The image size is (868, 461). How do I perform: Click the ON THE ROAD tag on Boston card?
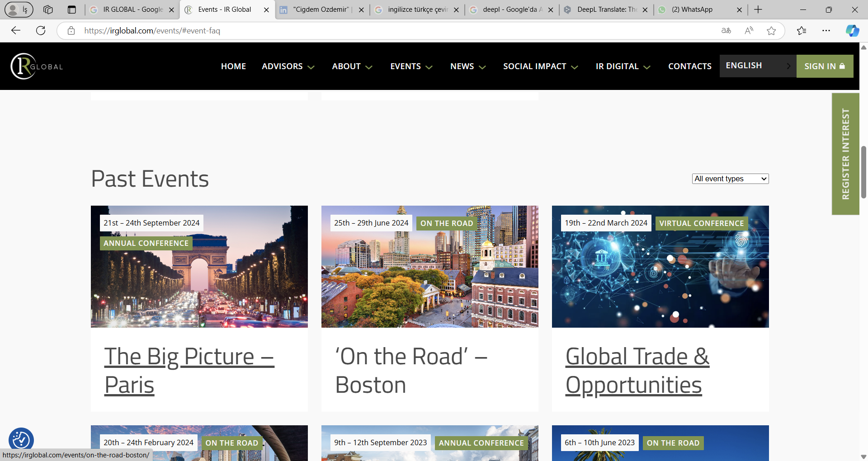click(447, 223)
